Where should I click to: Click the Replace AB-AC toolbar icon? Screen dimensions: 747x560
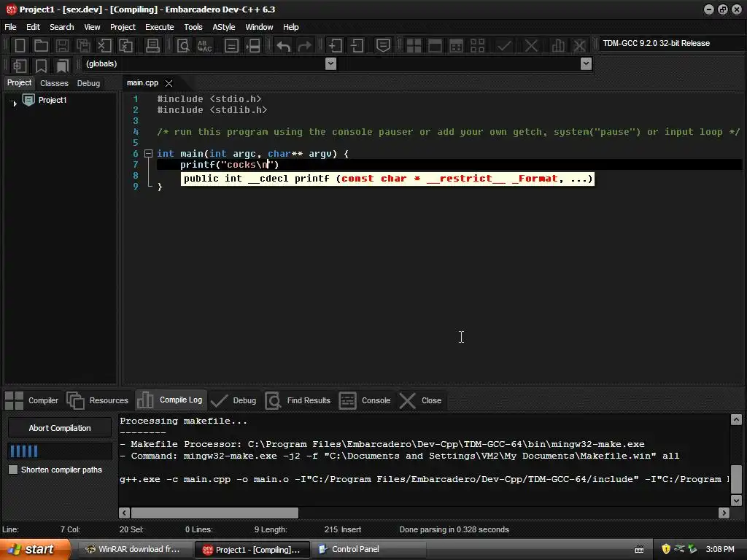(x=205, y=46)
